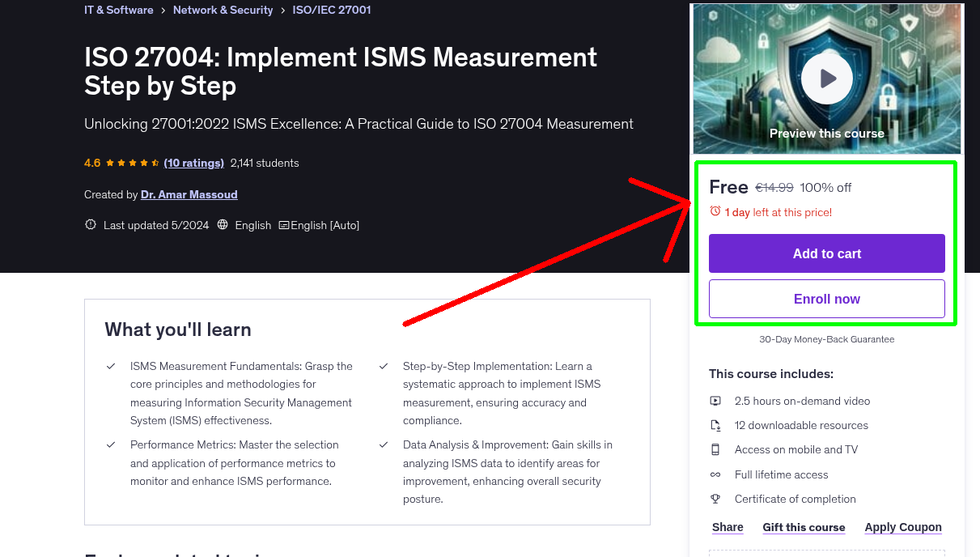
Task: Open the ISO/IEC 27001 category
Action: pos(331,10)
